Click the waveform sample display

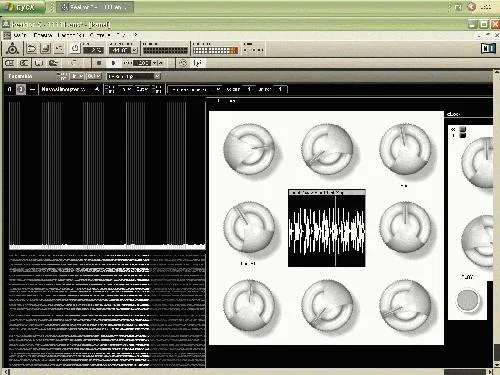327,228
